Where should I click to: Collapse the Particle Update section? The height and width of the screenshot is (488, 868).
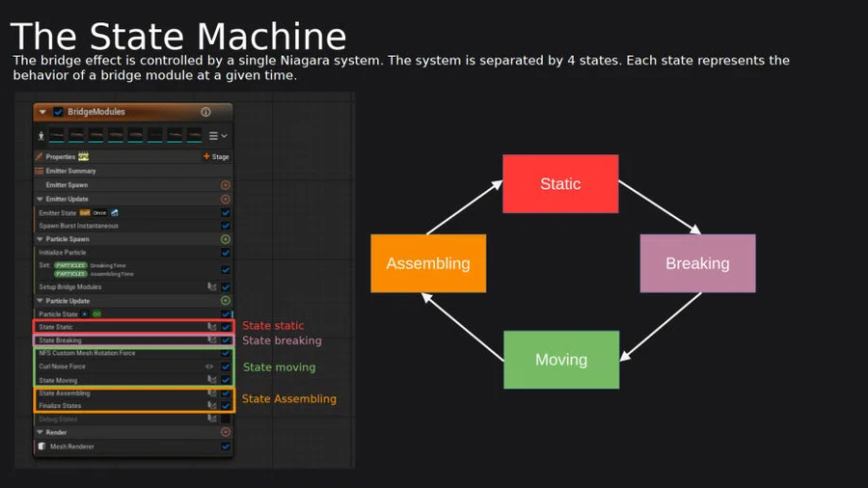tap(40, 301)
